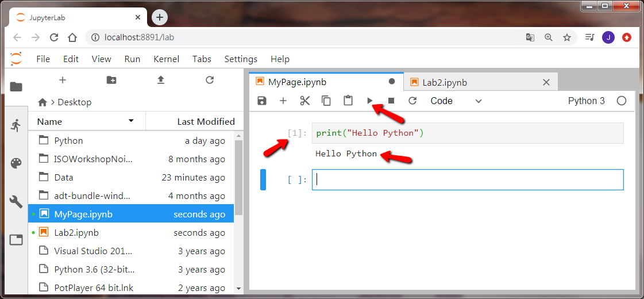
Task: Upload files with the upload arrow icon
Action: pyautogui.click(x=161, y=80)
